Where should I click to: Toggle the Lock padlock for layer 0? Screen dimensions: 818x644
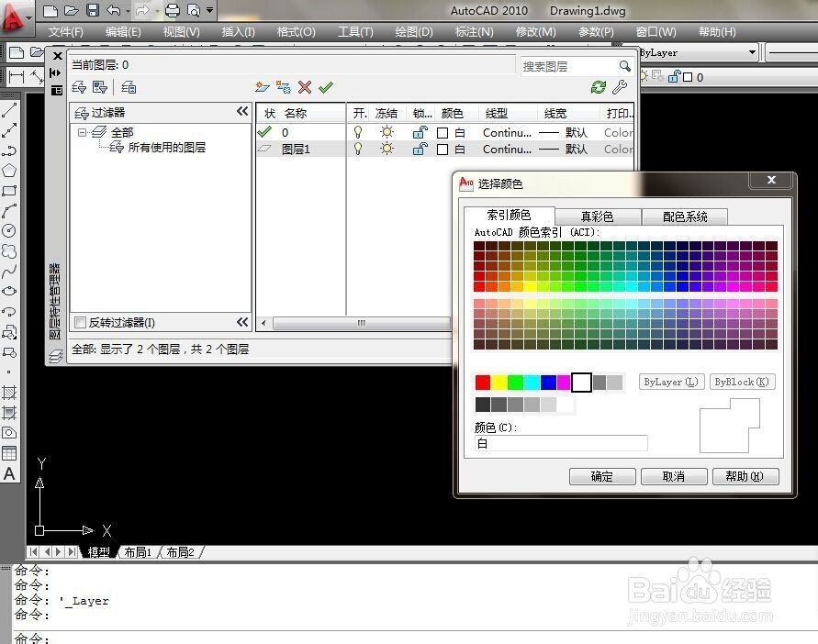pyautogui.click(x=420, y=132)
